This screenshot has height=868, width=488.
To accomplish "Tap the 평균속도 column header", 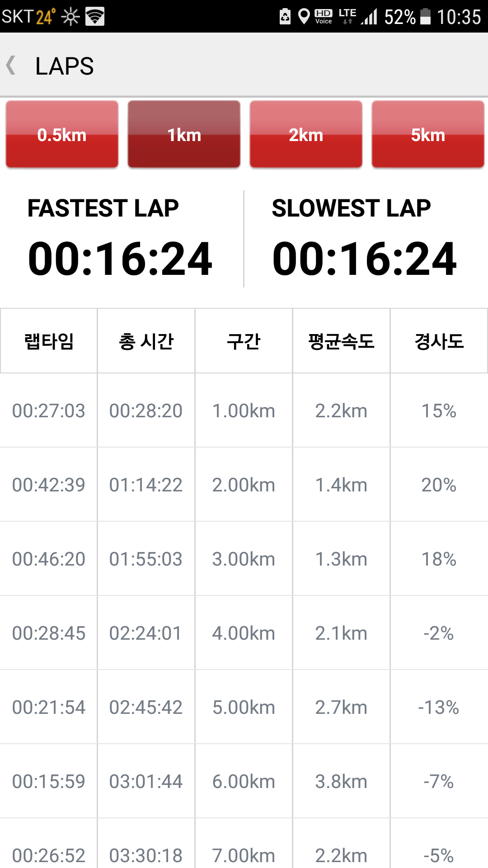I will pos(342,341).
